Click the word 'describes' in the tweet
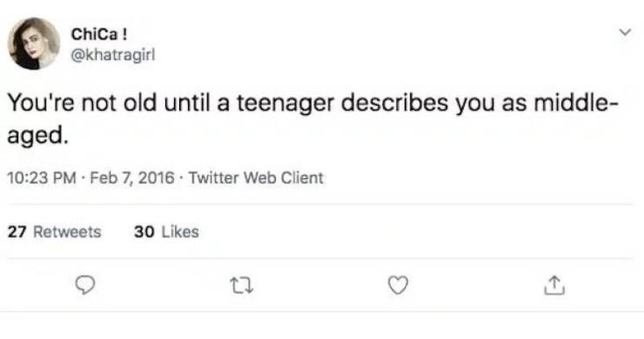 click(394, 102)
